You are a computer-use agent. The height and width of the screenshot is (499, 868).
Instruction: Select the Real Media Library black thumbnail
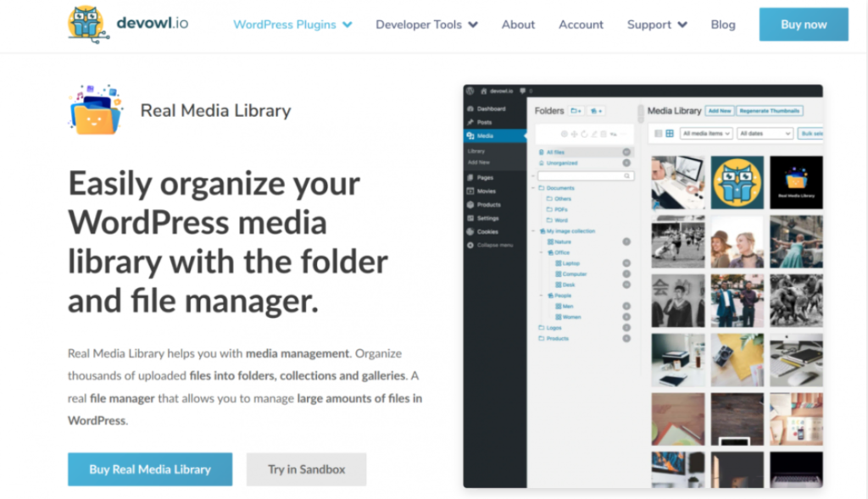click(796, 182)
